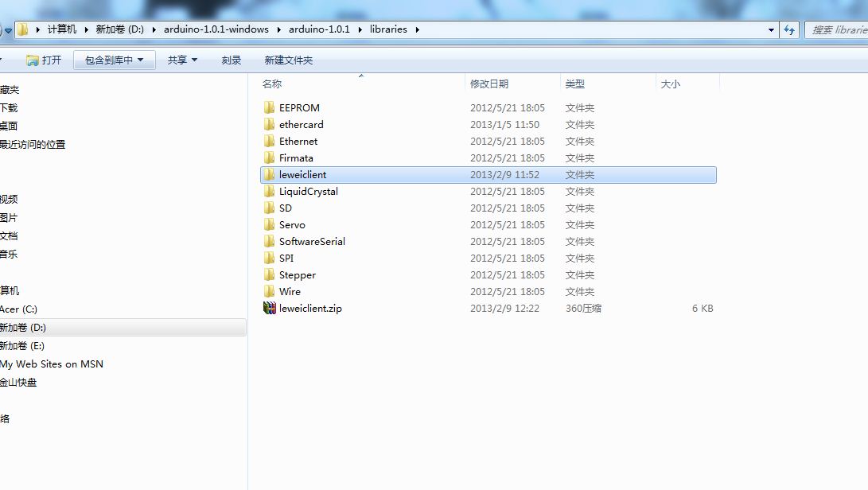868x490 pixels.
Task: Click libraries segment in breadcrumb
Action: tap(388, 29)
